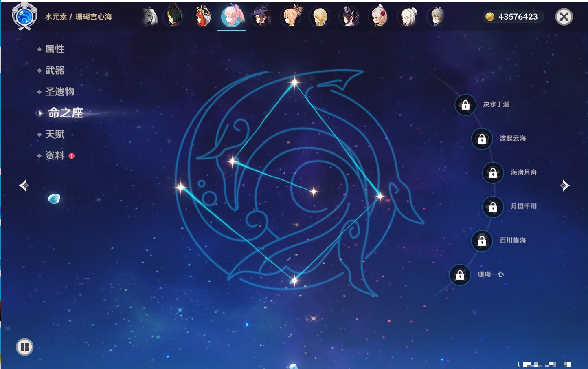Click the gold Mora coin icon

[x=490, y=17]
